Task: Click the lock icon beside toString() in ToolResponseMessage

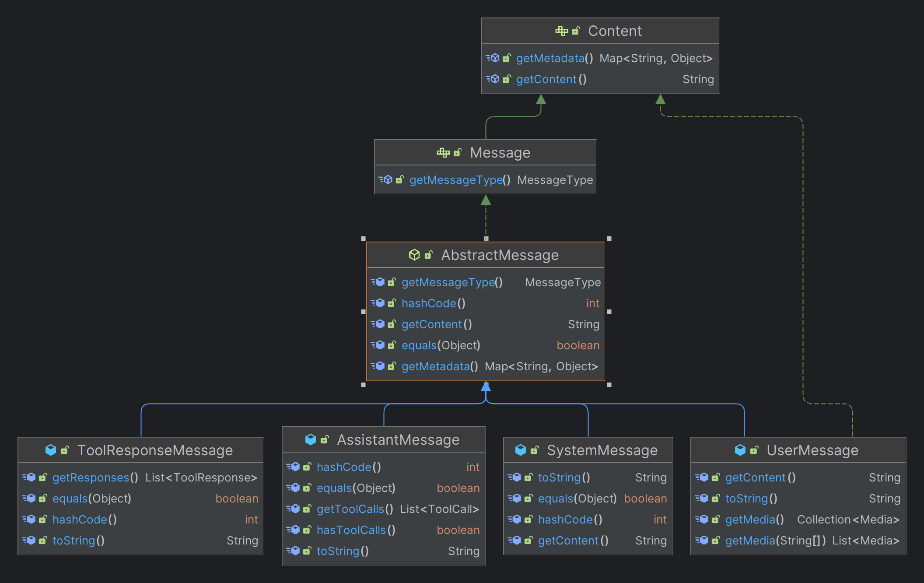Action: tap(43, 540)
